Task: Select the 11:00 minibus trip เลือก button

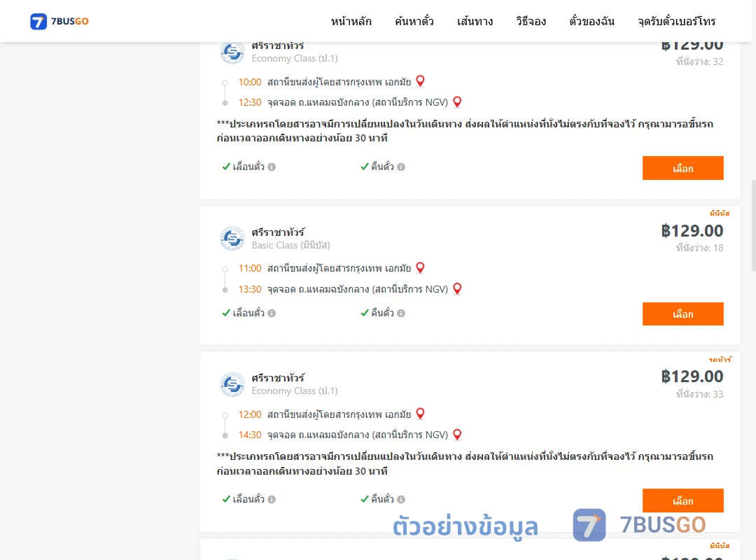Action: click(x=682, y=314)
